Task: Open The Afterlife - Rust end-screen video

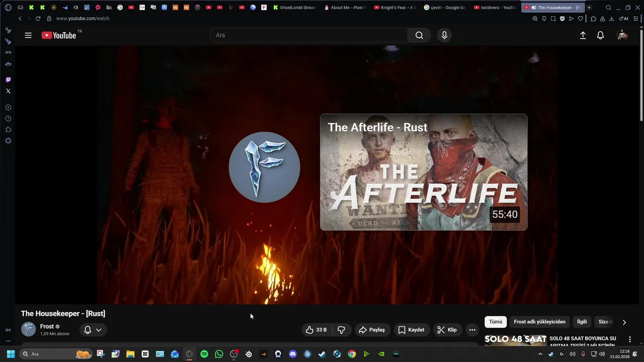Action: [424, 172]
